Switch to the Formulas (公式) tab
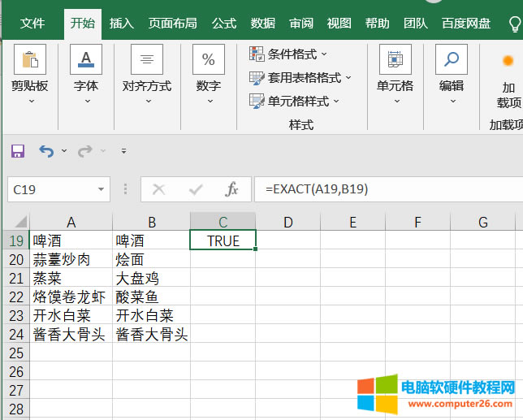The width and height of the screenshot is (523, 420). click(x=224, y=23)
